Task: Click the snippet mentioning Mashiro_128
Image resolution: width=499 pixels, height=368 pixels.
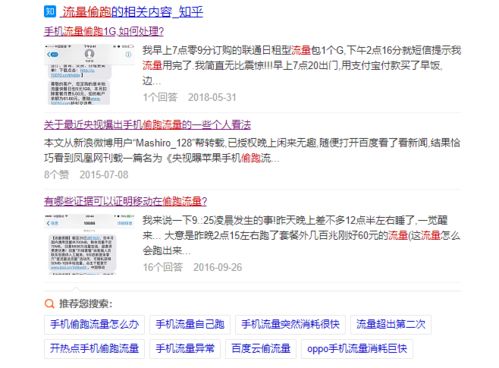Action: (x=252, y=150)
